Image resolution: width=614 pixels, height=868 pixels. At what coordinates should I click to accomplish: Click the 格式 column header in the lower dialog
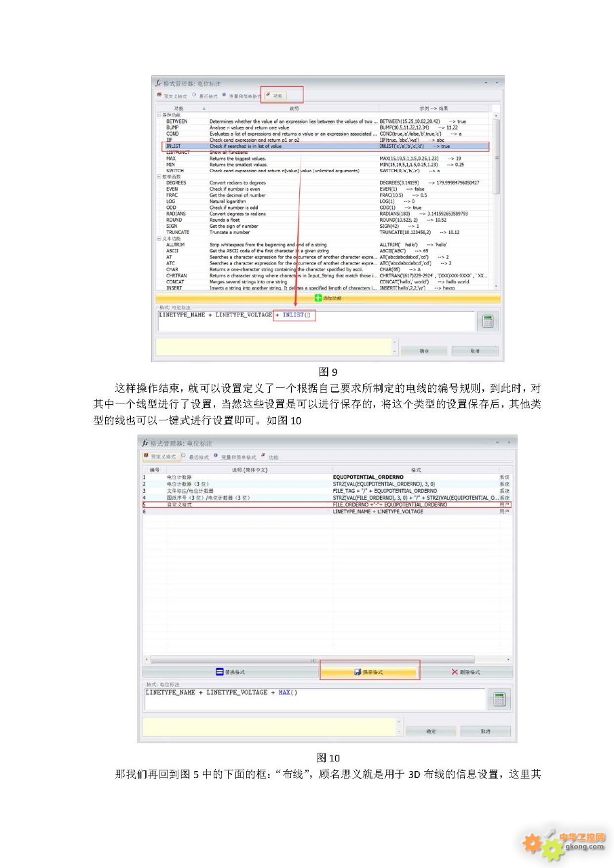[415, 470]
